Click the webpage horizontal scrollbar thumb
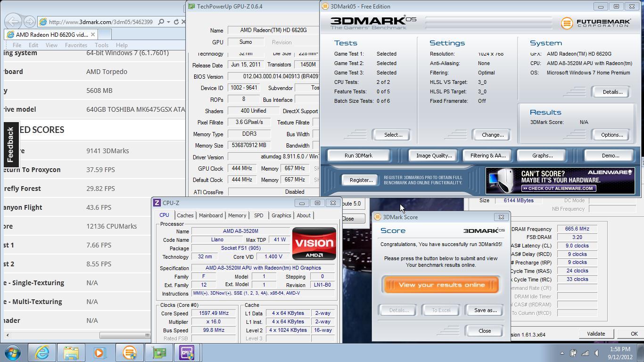 125,336
